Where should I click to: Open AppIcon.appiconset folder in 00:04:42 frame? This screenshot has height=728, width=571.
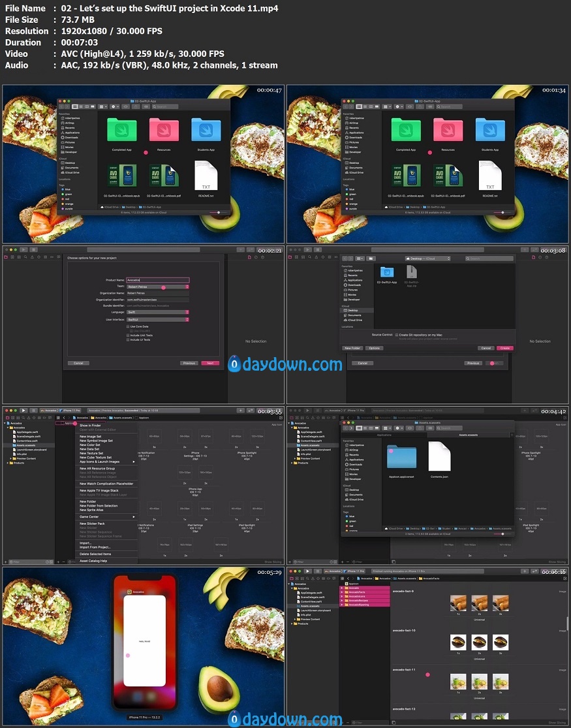coord(401,457)
